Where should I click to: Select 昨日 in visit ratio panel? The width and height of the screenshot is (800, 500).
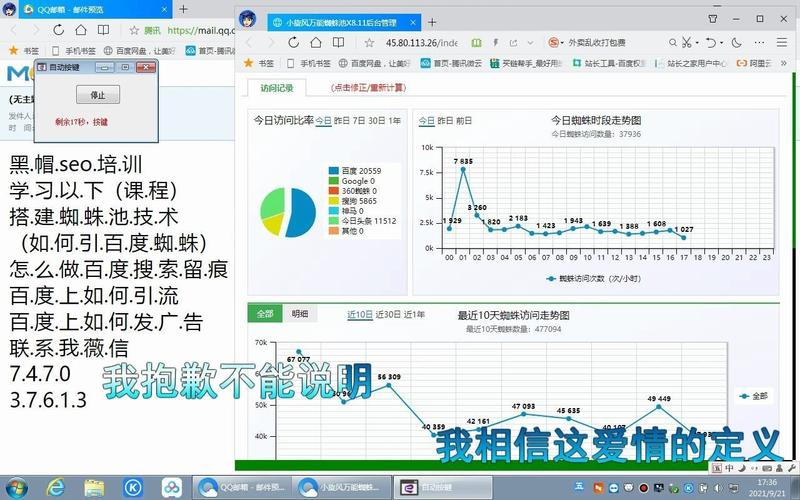[x=341, y=121]
